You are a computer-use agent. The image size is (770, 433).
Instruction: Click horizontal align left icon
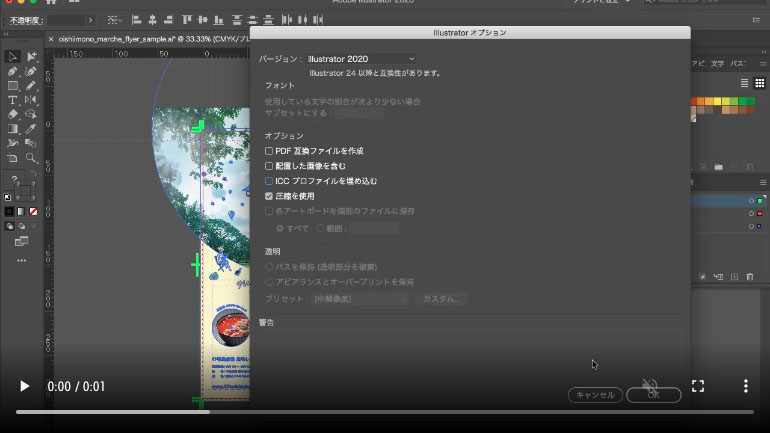click(x=137, y=20)
